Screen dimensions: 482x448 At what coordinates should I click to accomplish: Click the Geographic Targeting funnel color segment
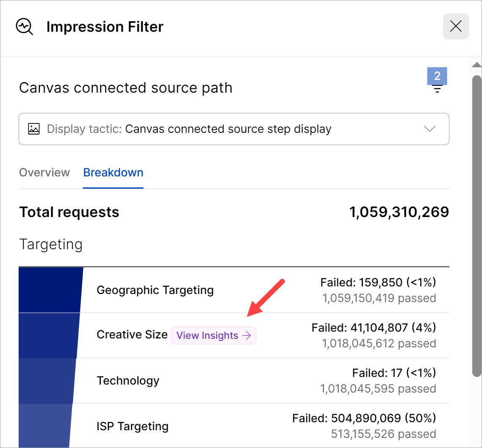tap(50, 290)
